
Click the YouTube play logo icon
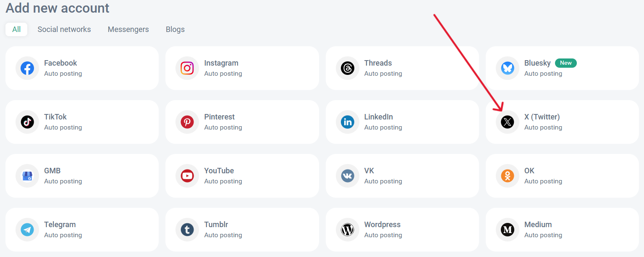[x=187, y=176]
